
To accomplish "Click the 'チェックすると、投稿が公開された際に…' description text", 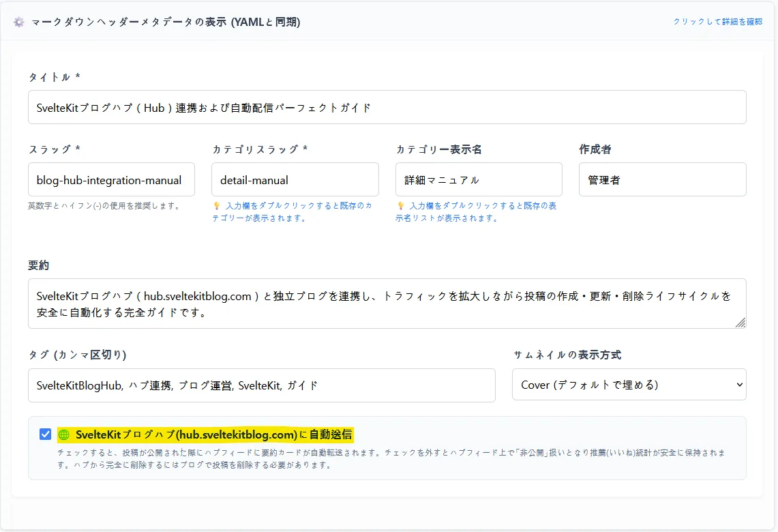I will [x=391, y=458].
